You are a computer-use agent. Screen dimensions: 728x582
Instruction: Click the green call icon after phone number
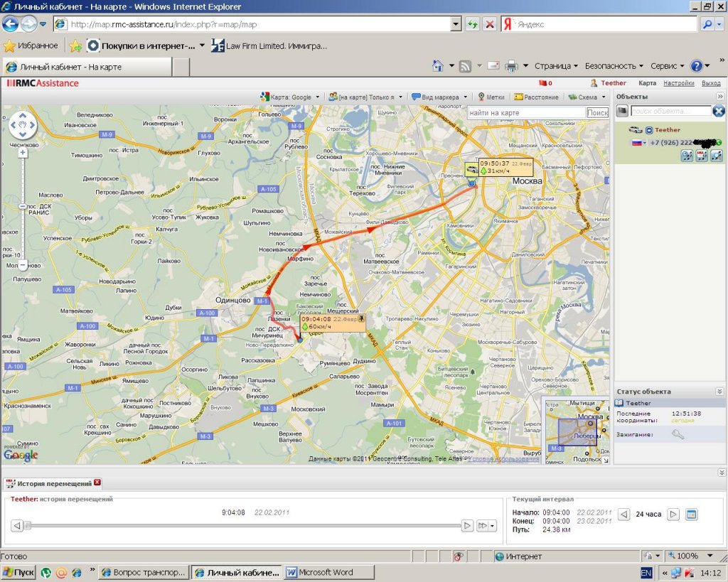(719, 143)
